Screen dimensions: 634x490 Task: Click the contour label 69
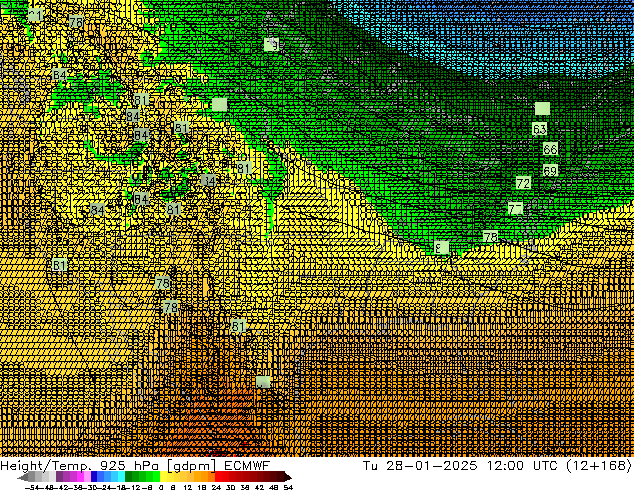(x=550, y=170)
